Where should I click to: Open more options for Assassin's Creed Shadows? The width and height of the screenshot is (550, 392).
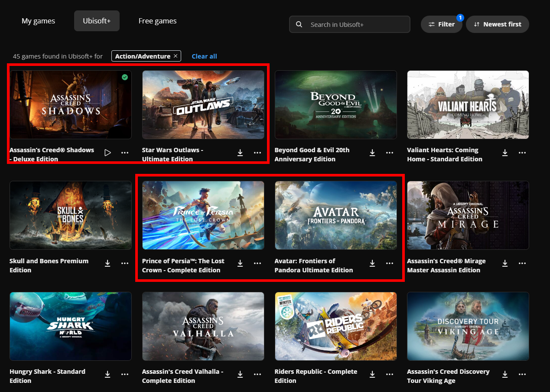coord(125,153)
